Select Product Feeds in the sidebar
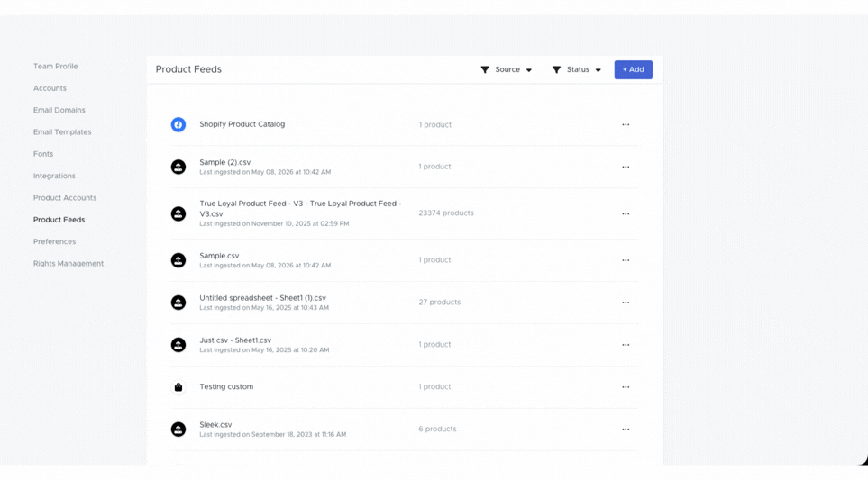868x480 pixels. click(x=59, y=220)
